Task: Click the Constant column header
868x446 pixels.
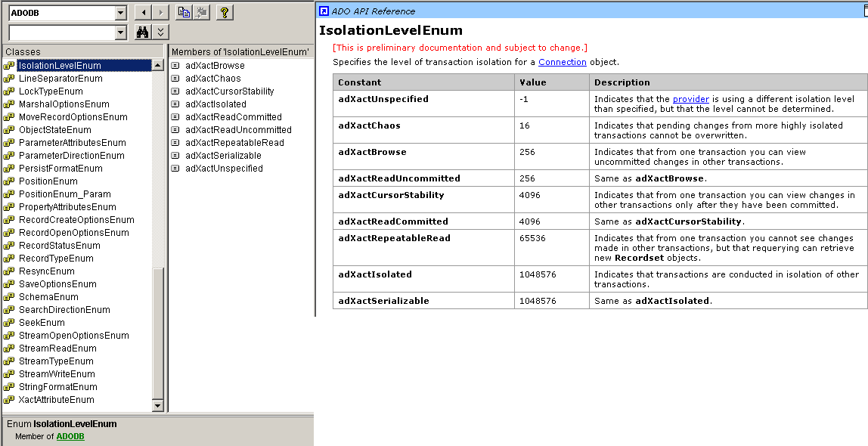Action: coord(424,82)
